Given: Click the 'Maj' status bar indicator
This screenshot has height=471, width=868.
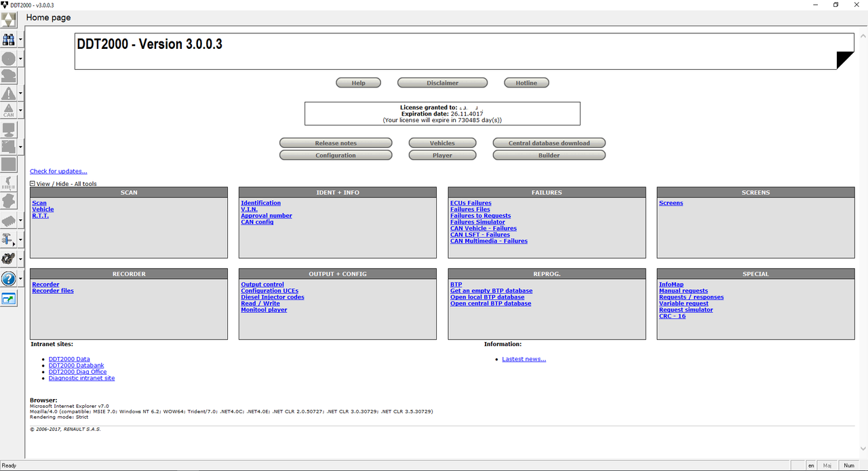Looking at the screenshot, I should coord(827,466).
